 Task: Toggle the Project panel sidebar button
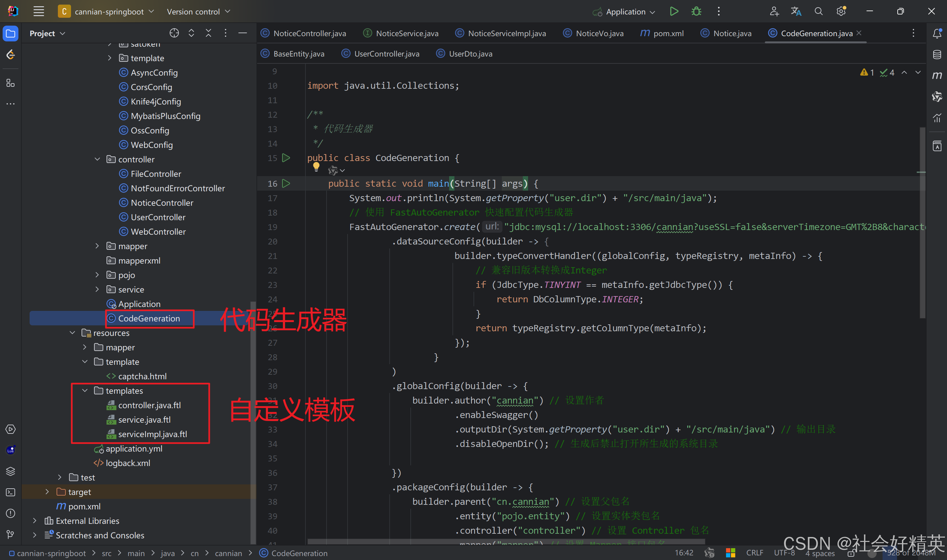click(11, 34)
